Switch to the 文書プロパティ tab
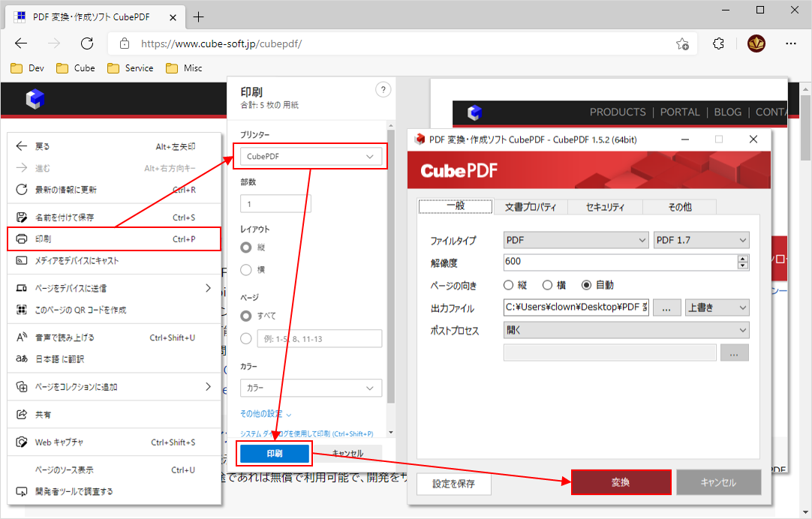 [x=531, y=207]
